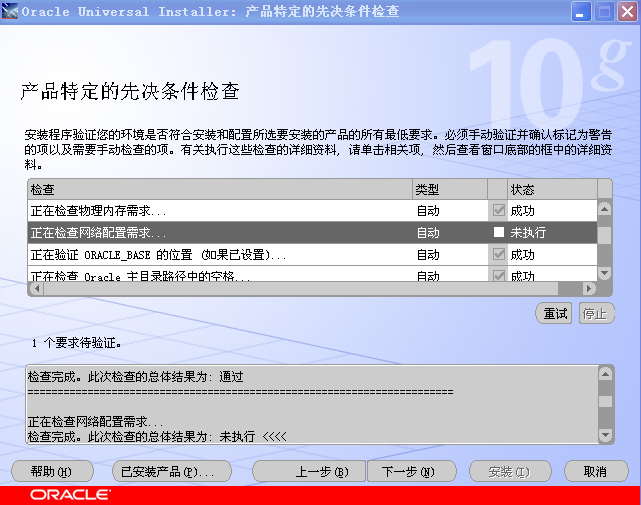Toggle checkbox in ORACLE_BASE location row

point(498,254)
